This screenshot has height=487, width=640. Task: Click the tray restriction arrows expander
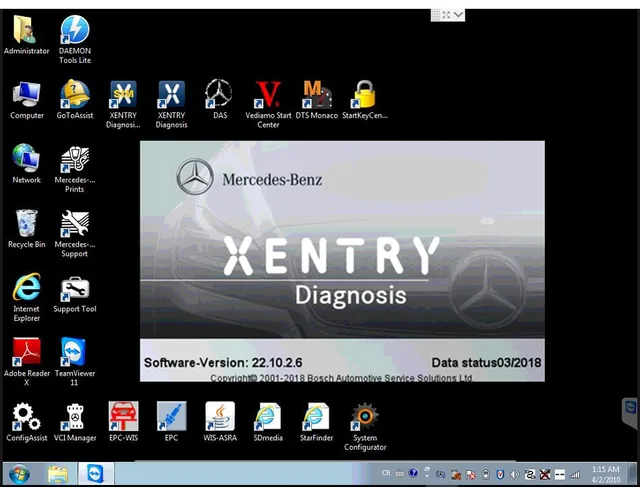click(x=427, y=472)
